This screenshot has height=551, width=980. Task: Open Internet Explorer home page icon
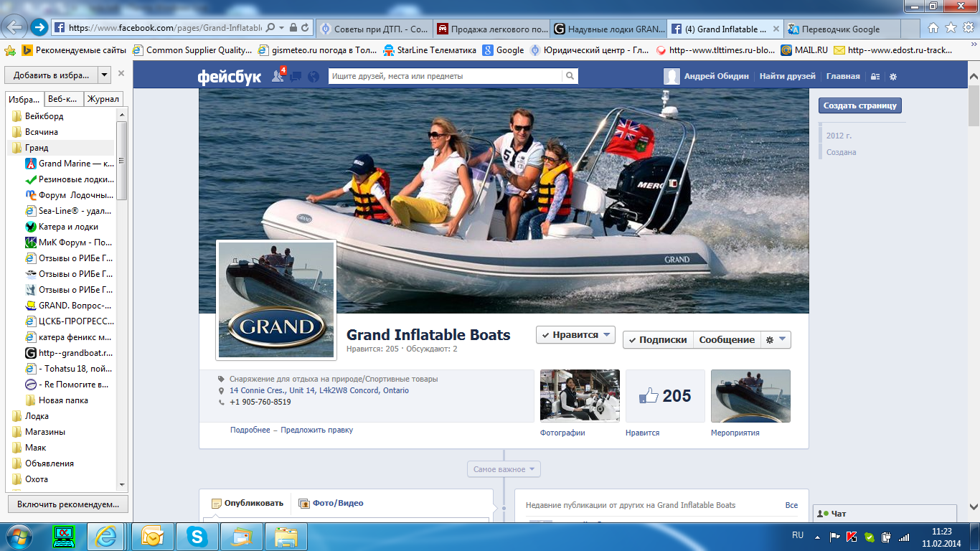933,28
